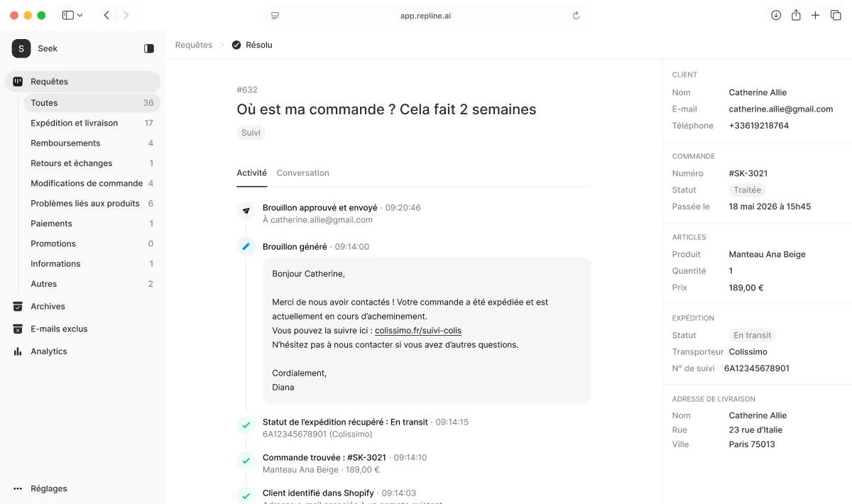Open Expédition et livraison category
The width and height of the screenshot is (852, 504).
click(92, 123)
